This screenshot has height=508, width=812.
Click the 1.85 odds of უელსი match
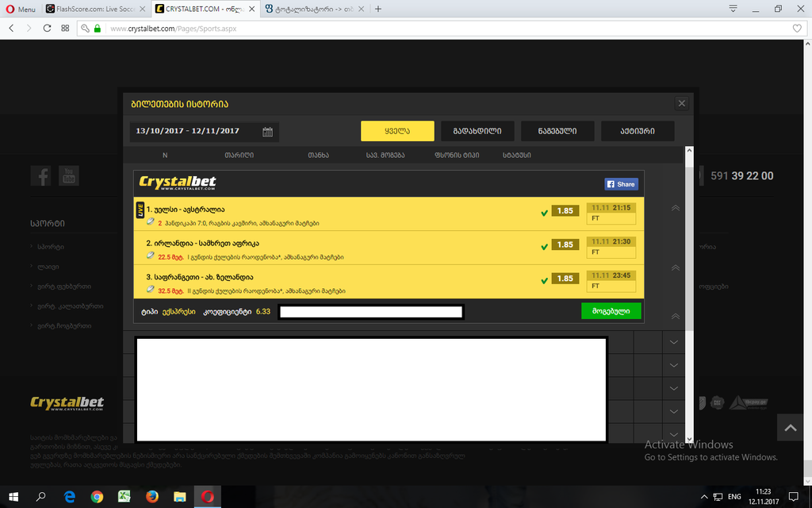pos(565,210)
